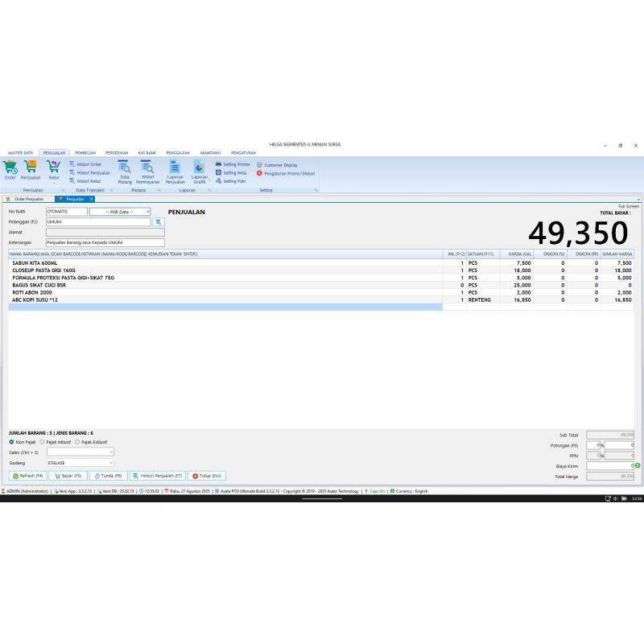The image size is (644, 644).
Task: Click the customer search icon beside Pelanggan
Action: (159, 221)
